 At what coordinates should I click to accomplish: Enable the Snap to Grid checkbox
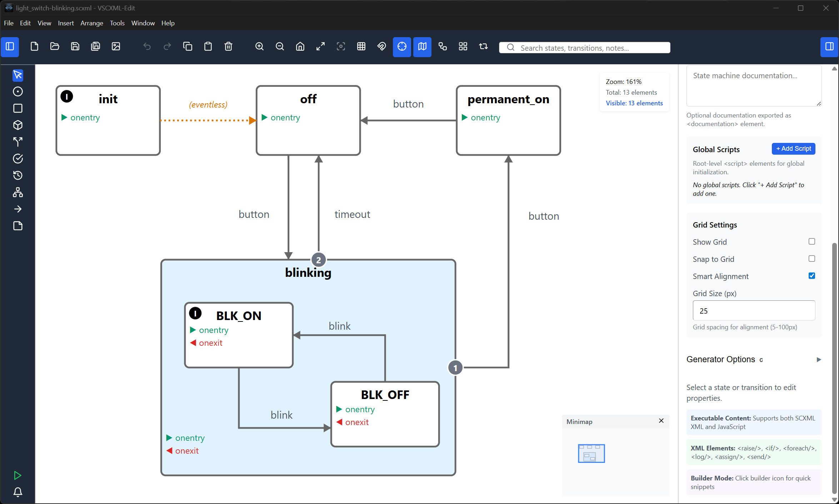(x=811, y=259)
